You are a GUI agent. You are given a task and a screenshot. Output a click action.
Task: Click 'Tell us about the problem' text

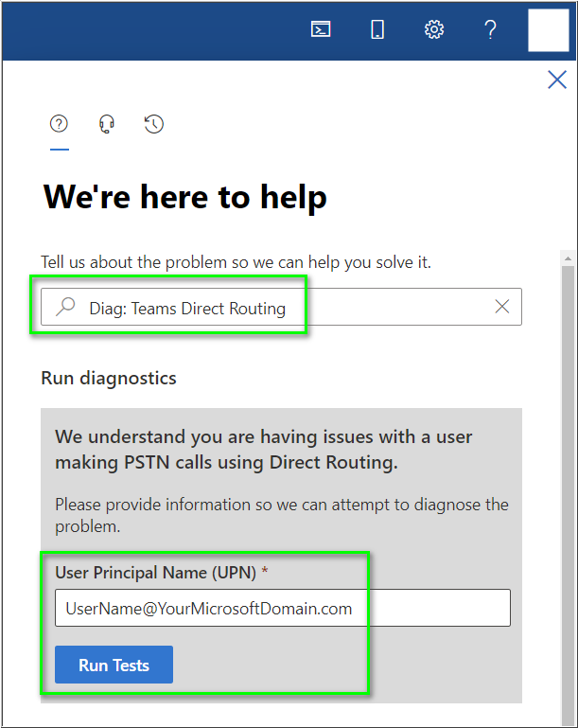pyautogui.click(x=236, y=262)
